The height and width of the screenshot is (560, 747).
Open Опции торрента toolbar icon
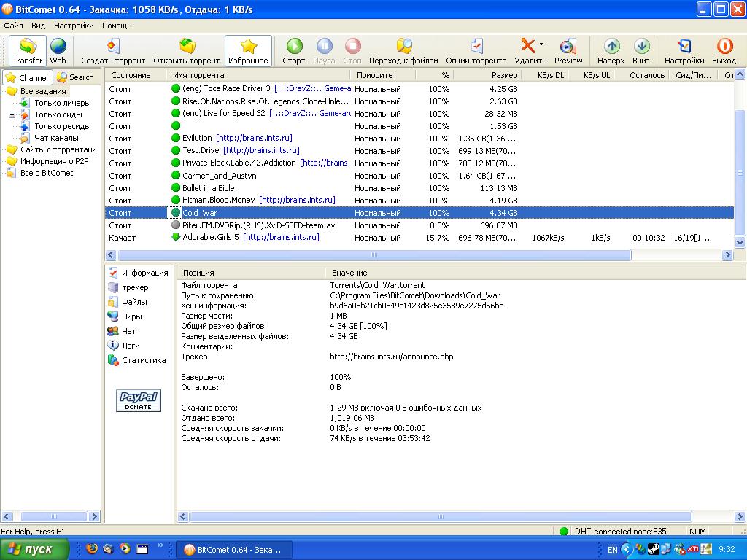476,47
